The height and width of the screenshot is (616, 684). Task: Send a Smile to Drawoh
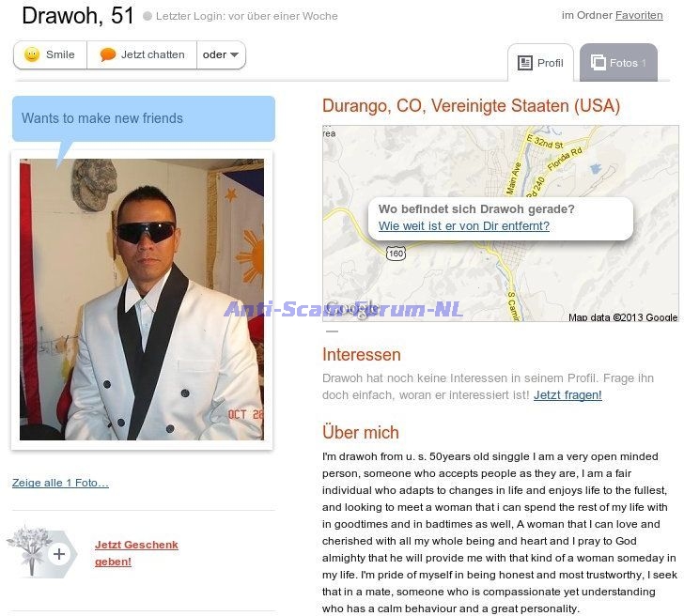coord(50,54)
